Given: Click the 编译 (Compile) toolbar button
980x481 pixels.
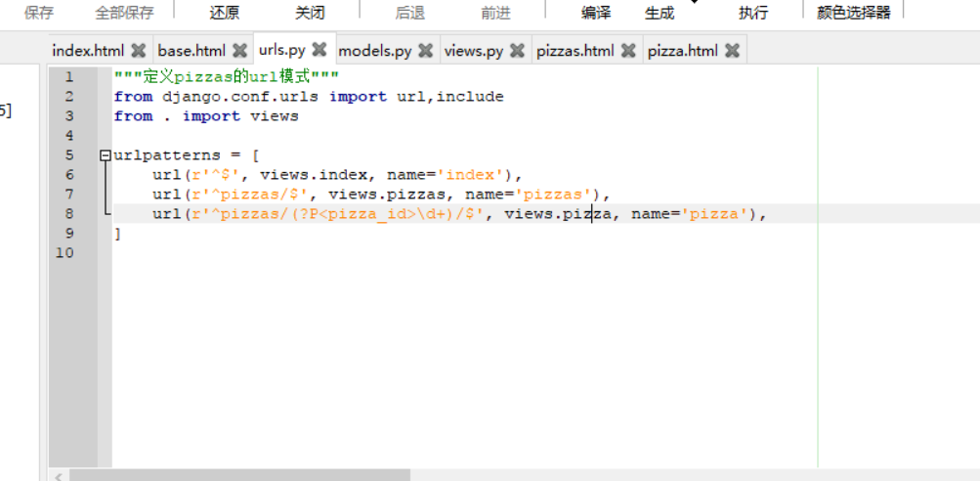Looking at the screenshot, I should pos(596,13).
